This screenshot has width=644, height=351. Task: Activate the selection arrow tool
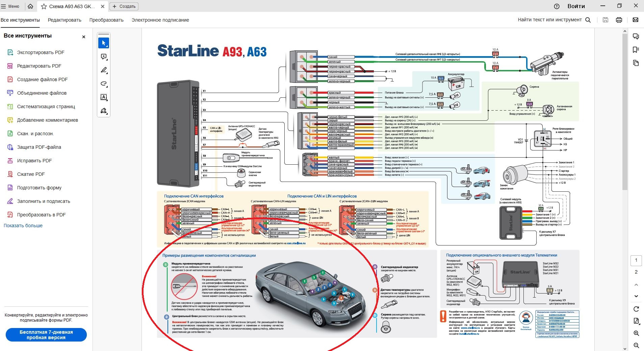[104, 43]
